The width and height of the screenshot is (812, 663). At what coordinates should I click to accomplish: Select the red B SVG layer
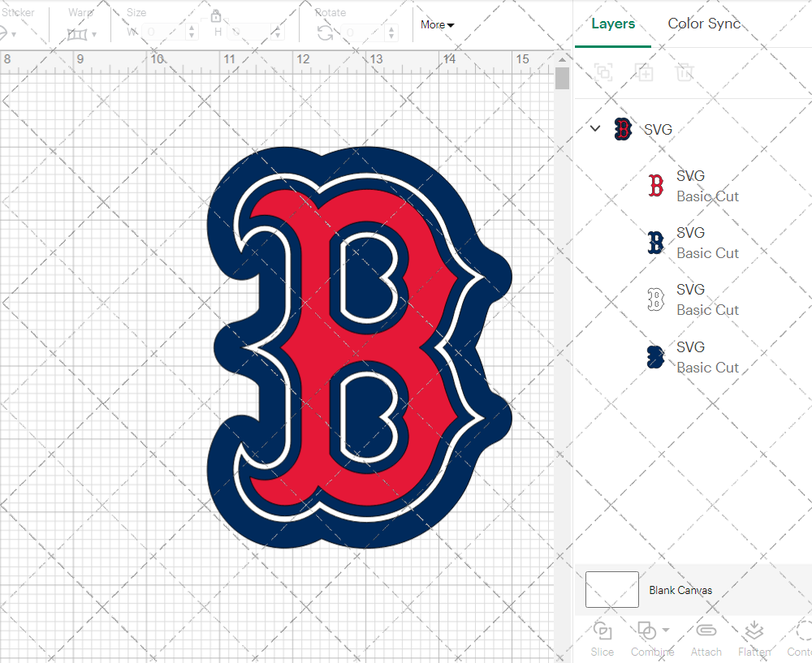690,186
